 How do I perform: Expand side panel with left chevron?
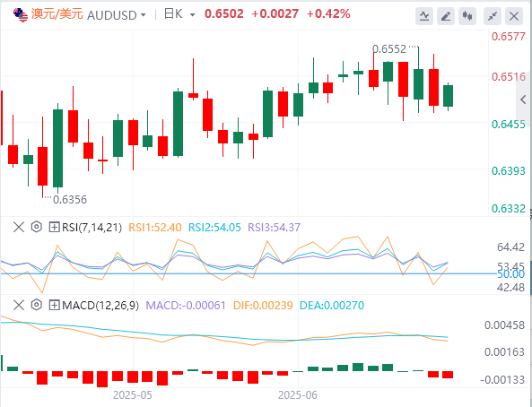(x=524, y=100)
